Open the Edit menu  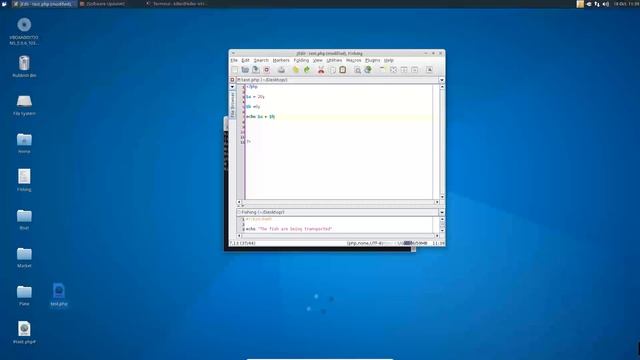245,60
